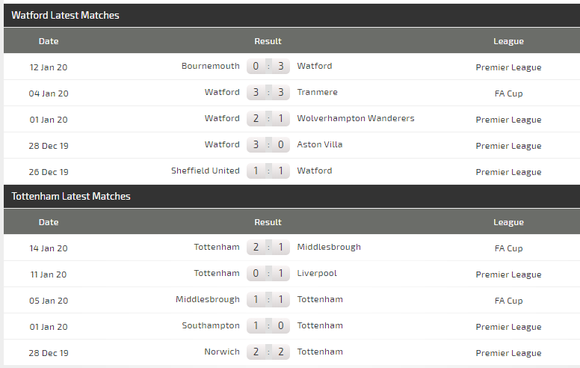The height and width of the screenshot is (368, 580).
Task: Open the Southampton team link
Action: pos(210,325)
